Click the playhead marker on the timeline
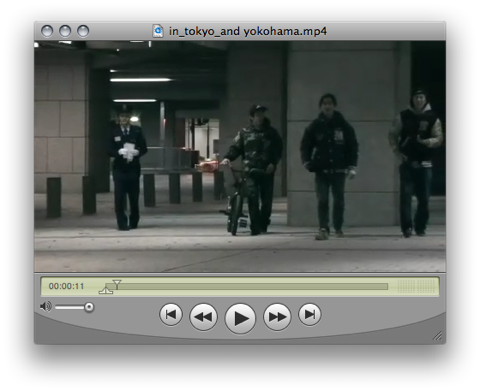 [x=117, y=284]
